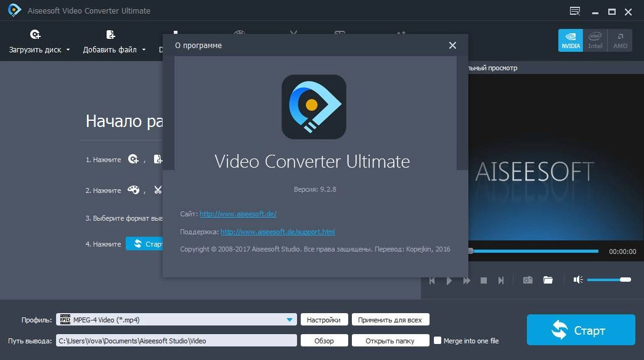Screen dimensions: 644x360
Task: Click the Video Converter Ultimate logo
Action: pyautogui.click(x=314, y=107)
